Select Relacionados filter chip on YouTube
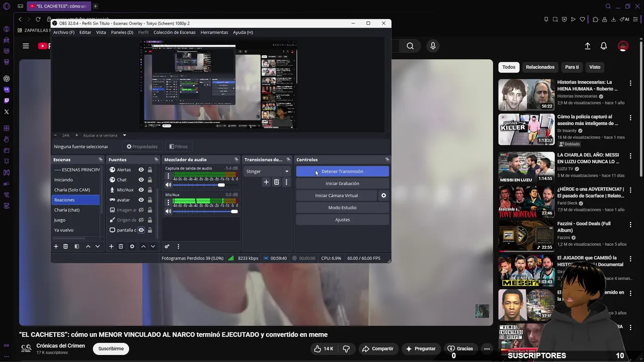Image resolution: width=644 pixels, height=362 pixels. pyautogui.click(x=540, y=67)
